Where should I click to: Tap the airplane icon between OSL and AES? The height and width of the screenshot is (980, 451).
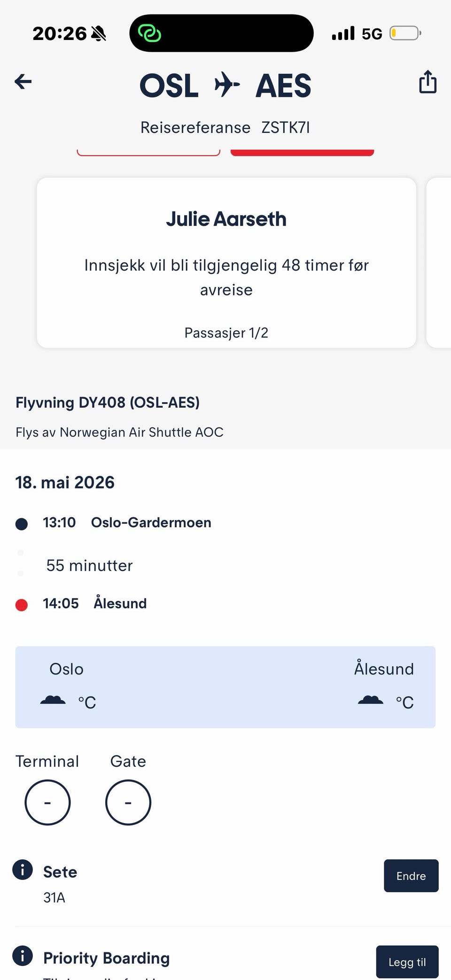[x=227, y=85]
